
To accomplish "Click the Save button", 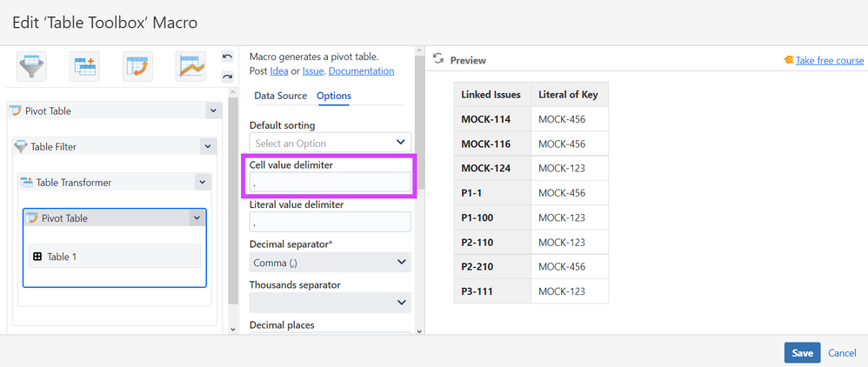I will [802, 352].
